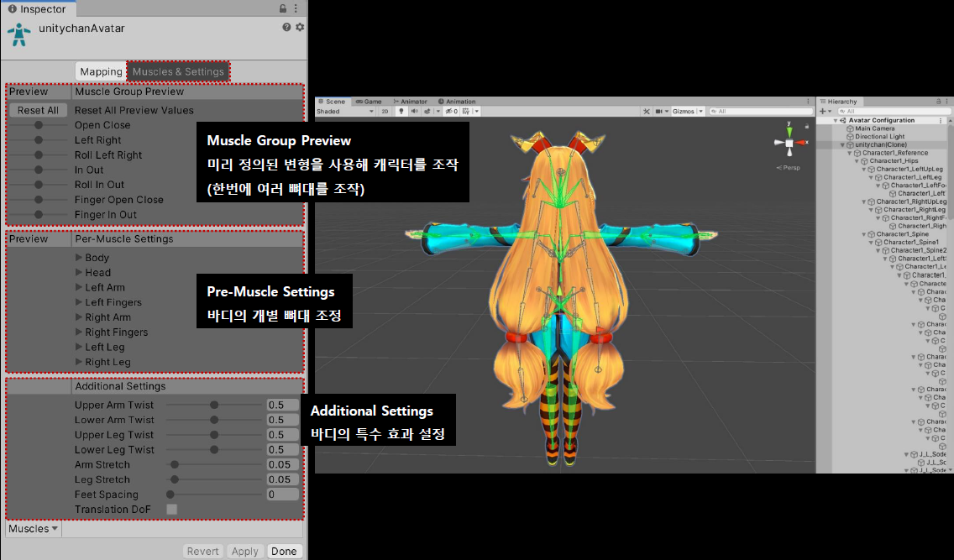This screenshot has width=954, height=560.
Task: Open the Scene view tab kebab menu
Action: tap(808, 102)
